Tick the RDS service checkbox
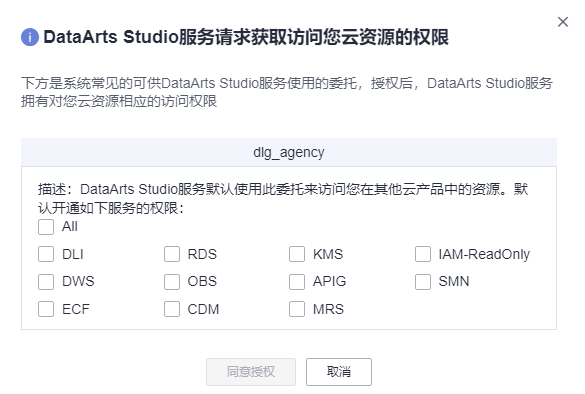The image size is (585, 394). (x=172, y=254)
